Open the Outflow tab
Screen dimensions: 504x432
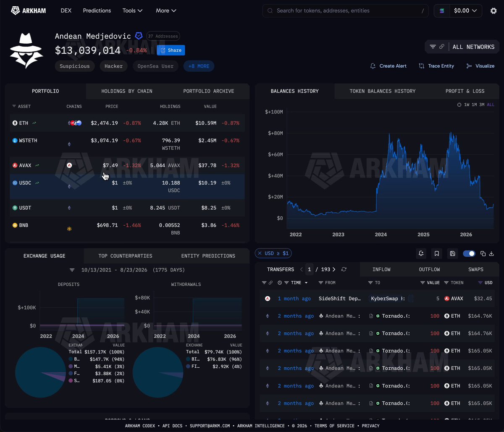pos(429,269)
